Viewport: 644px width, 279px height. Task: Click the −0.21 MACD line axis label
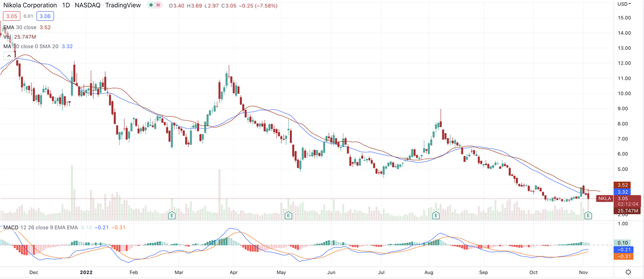[623, 249]
